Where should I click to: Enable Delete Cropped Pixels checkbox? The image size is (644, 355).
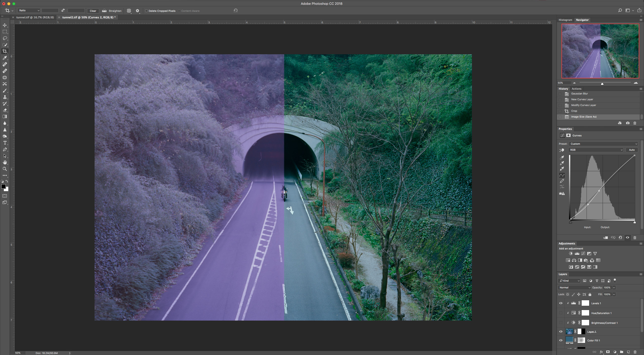click(x=146, y=11)
